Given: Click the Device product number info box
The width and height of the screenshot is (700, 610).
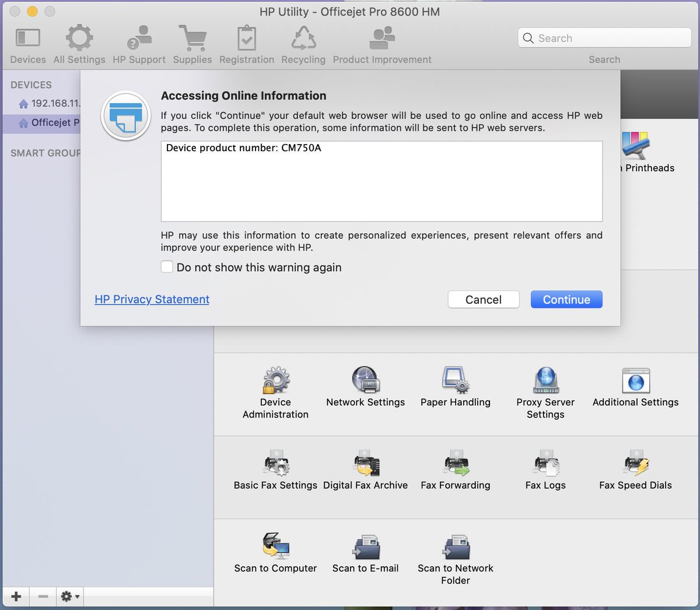Looking at the screenshot, I should click(x=381, y=181).
